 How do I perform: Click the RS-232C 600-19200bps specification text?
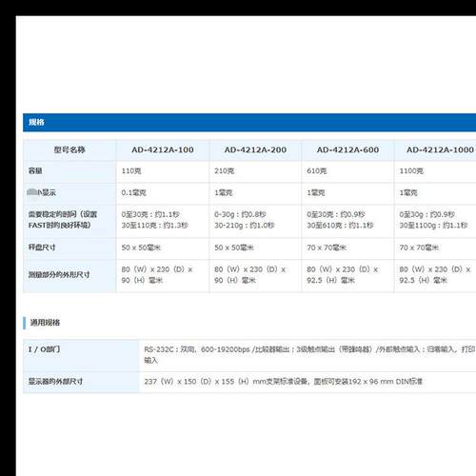click(x=309, y=354)
